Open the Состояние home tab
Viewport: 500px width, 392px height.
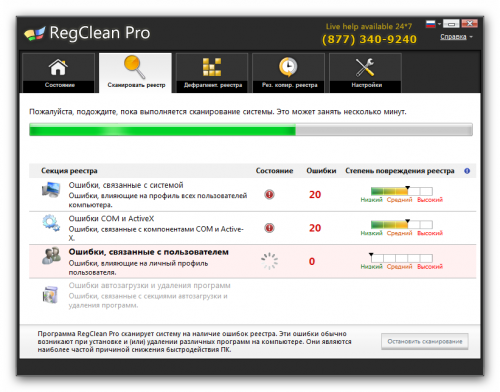point(59,73)
